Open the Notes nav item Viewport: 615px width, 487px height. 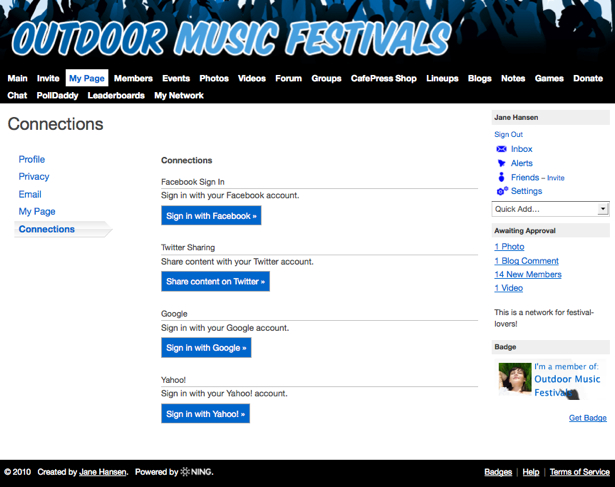513,78
